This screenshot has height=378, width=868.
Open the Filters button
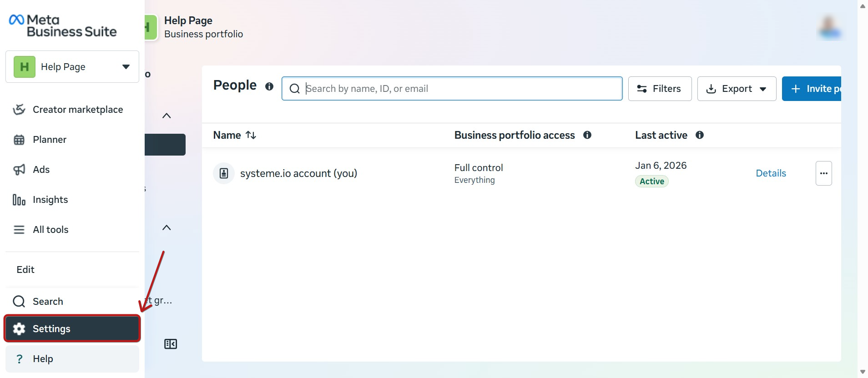click(x=660, y=89)
